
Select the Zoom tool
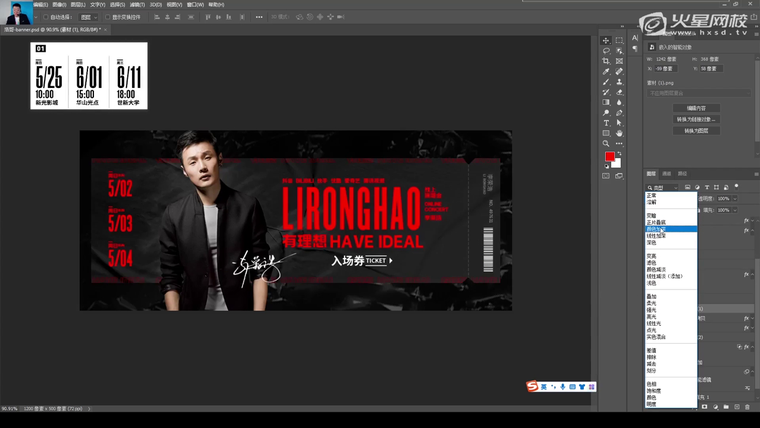pos(606,144)
